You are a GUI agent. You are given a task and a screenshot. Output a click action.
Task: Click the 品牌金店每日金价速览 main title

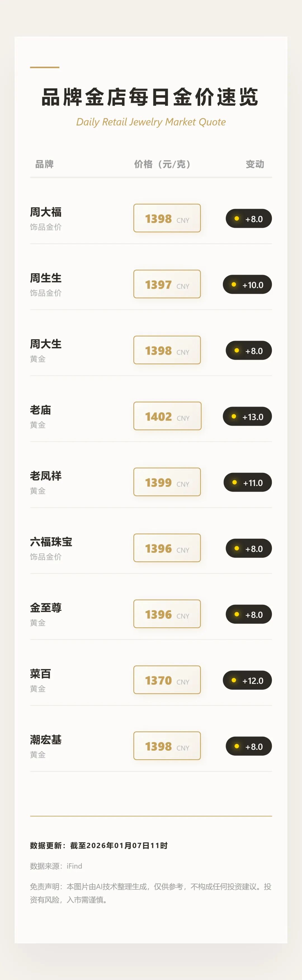(150, 97)
